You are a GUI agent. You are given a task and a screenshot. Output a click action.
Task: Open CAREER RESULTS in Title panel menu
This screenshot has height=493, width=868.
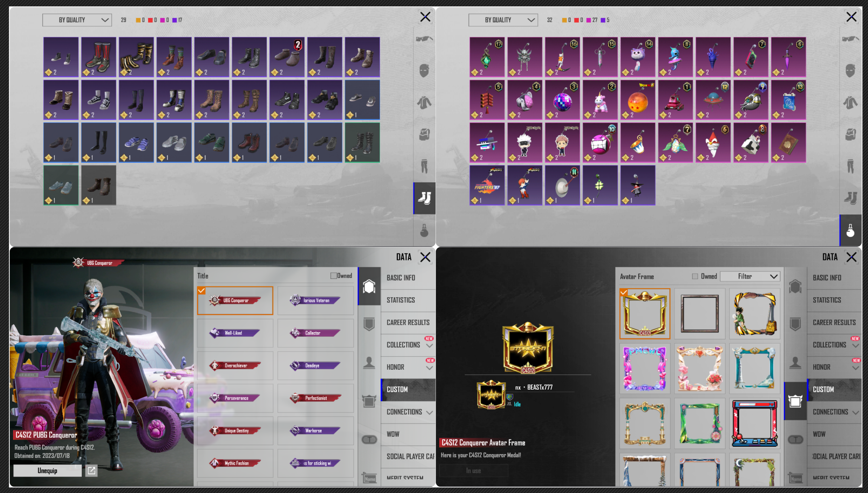[x=408, y=323]
